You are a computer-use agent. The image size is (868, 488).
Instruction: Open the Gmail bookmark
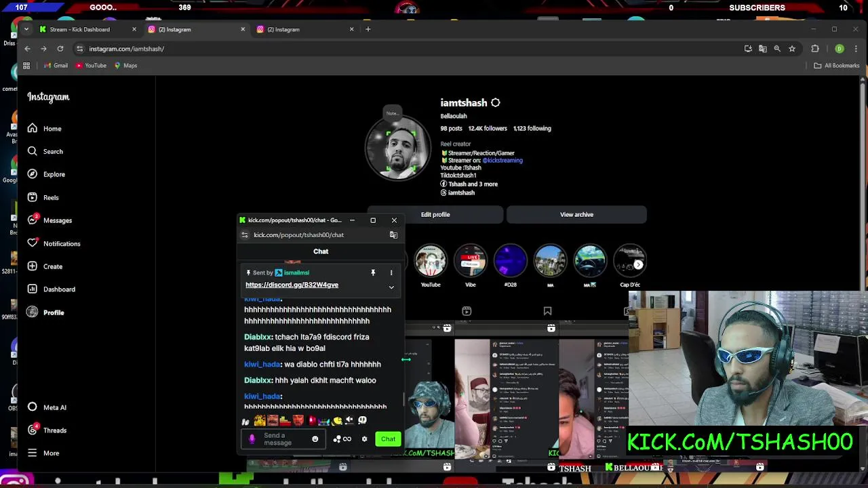(56, 66)
